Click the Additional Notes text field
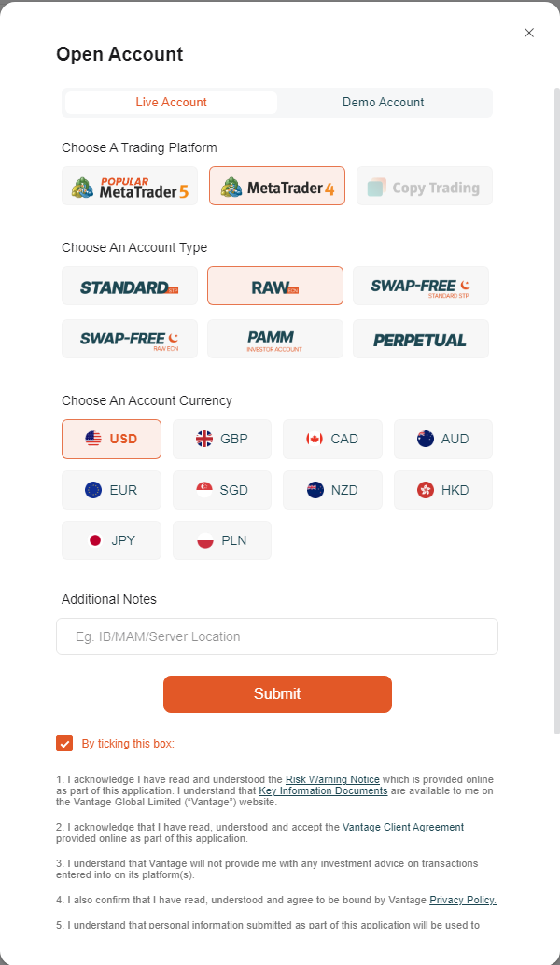The width and height of the screenshot is (560, 965). tap(277, 636)
